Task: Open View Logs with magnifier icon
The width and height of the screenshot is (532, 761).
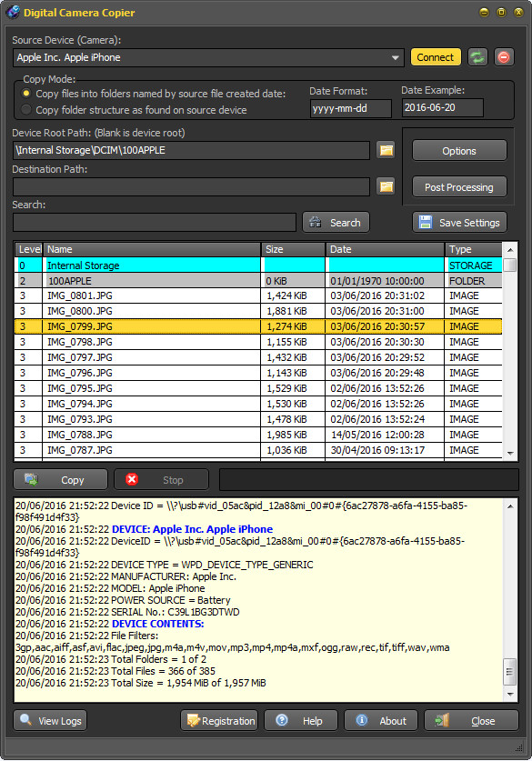Action: click(x=50, y=721)
